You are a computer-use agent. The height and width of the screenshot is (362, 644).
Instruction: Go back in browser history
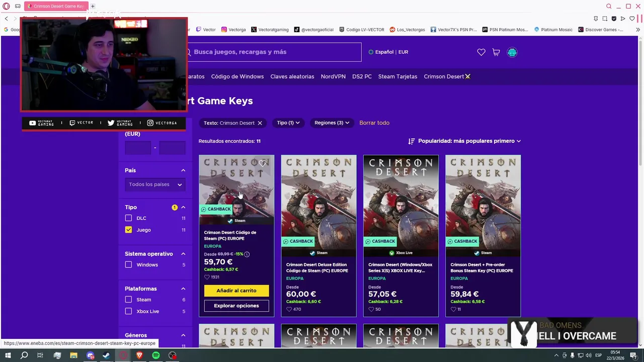(6, 19)
